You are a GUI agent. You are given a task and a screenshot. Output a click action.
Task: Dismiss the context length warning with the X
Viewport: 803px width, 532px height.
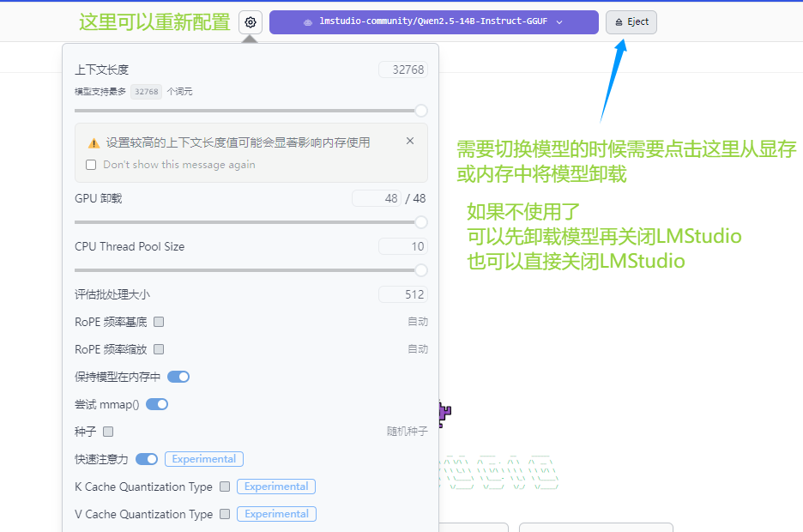(x=410, y=142)
